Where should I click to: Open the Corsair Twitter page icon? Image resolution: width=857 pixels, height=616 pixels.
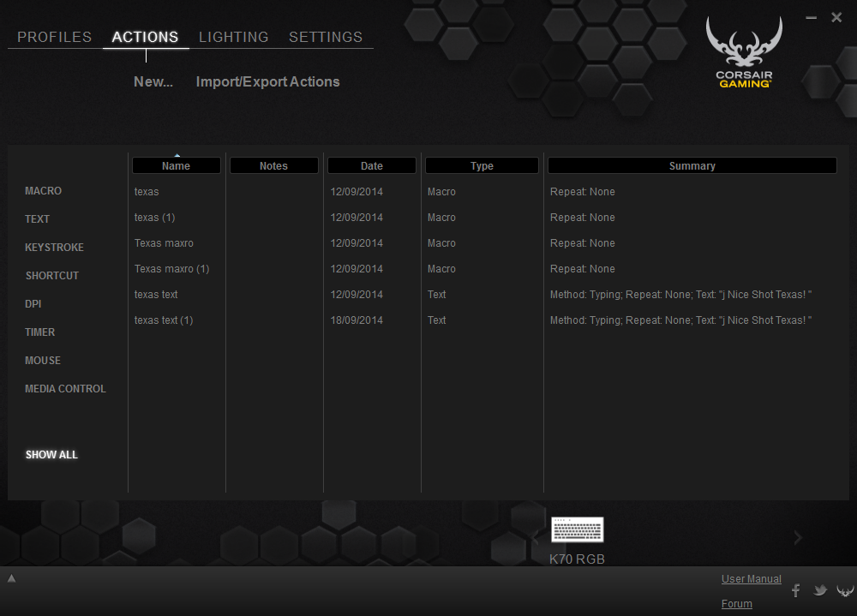(820, 590)
